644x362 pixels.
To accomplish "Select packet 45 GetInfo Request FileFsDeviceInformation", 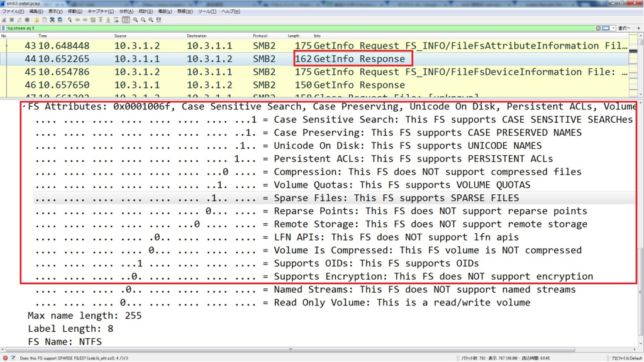I will [x=314, y=72].
